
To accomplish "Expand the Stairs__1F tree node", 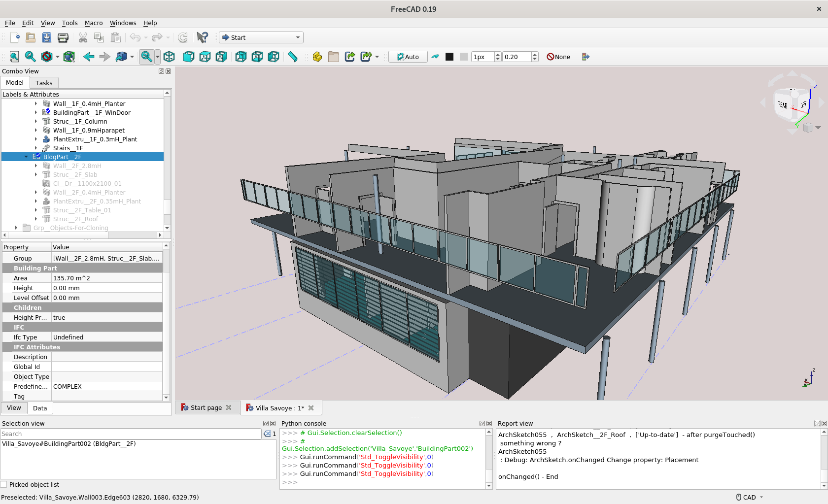I will 36,148.
